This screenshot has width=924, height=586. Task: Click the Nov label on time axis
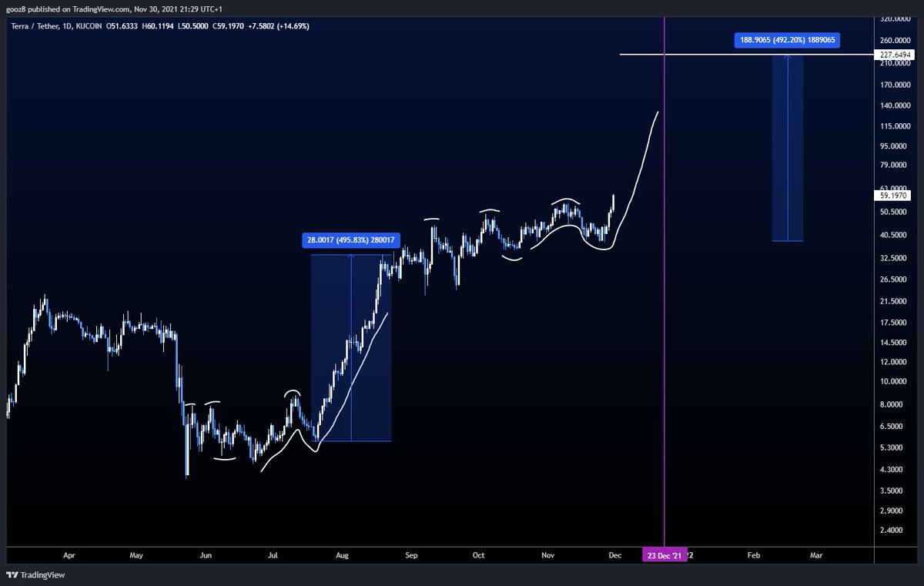[547, 554]
